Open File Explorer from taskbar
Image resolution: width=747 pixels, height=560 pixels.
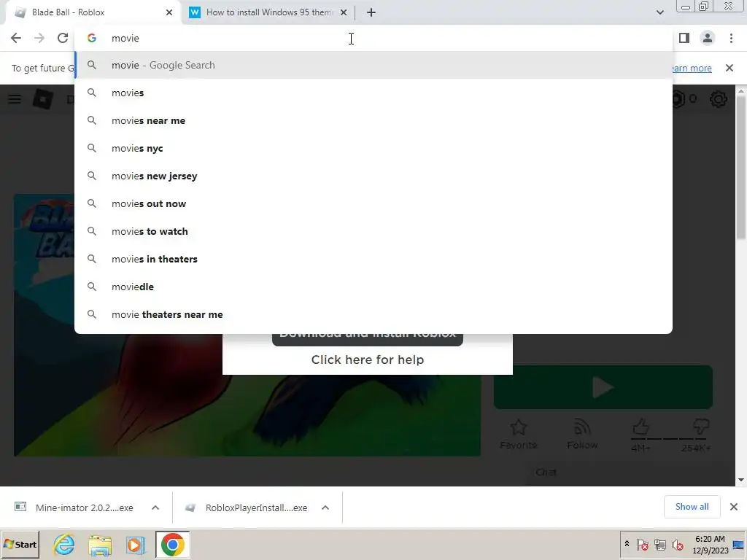100,544
